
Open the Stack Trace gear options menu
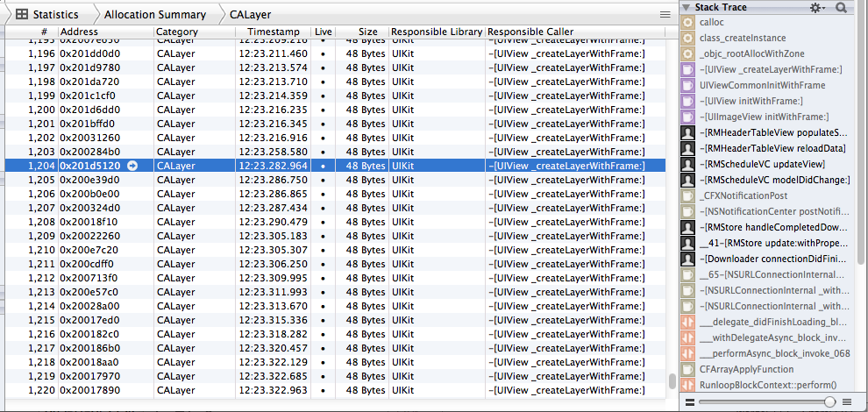click(x=817, y=7)
